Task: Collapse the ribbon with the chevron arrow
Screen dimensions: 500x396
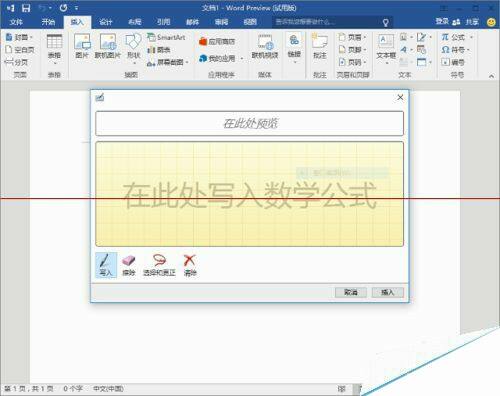Action: tap(491, 76)
